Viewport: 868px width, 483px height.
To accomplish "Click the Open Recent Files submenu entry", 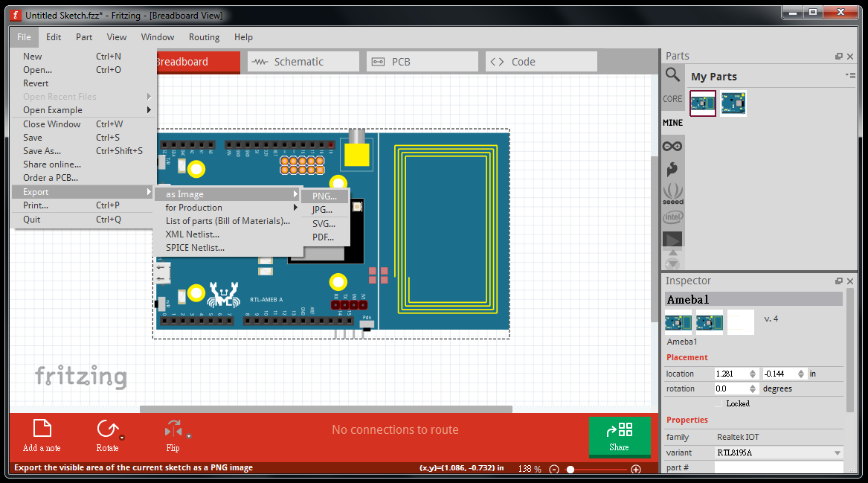I will pos(83,97).
